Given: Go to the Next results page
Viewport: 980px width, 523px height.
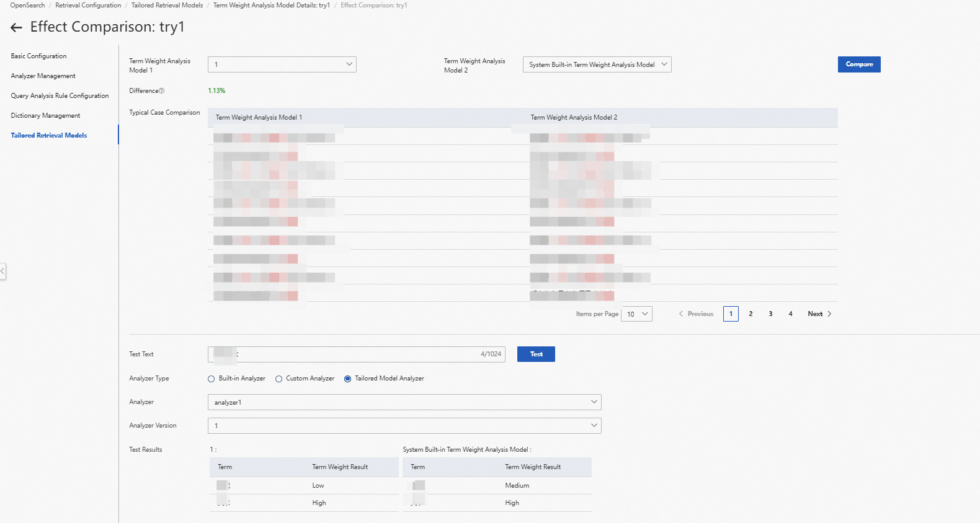Looking at the screenshot, I should pos(819,314).
